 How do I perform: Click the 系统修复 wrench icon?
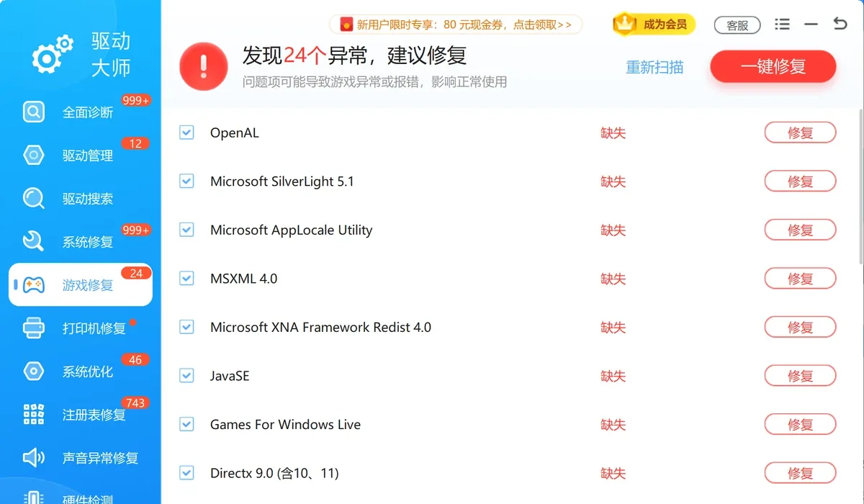pos(34,242)
